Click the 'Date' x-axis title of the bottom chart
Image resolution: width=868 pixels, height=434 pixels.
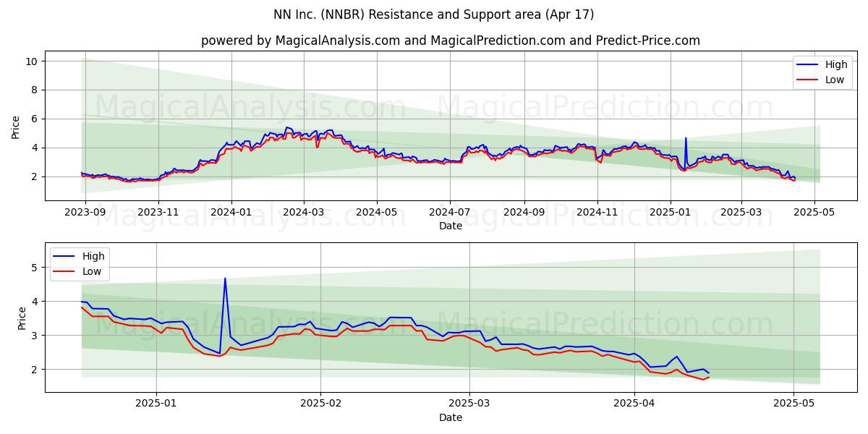[x=450, y=418]
